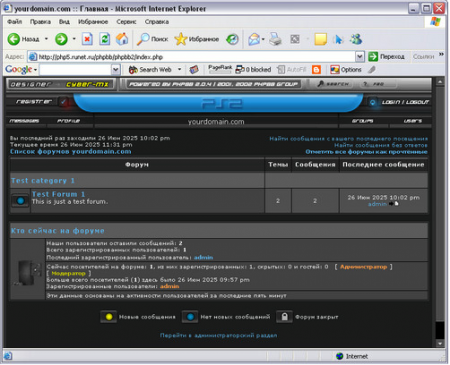Click the PageRank indicator
Screen dimensions: 450x365
click(220, 69)
